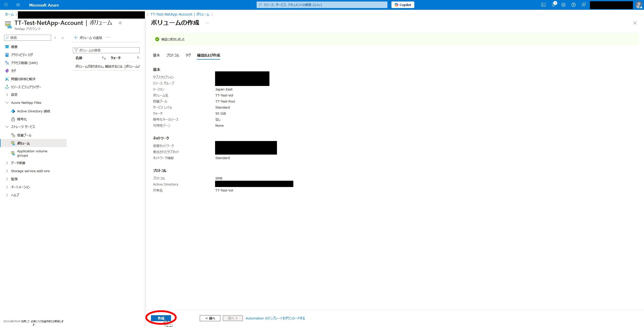
Task: Open Application volume groups
Action: [32, 153]
